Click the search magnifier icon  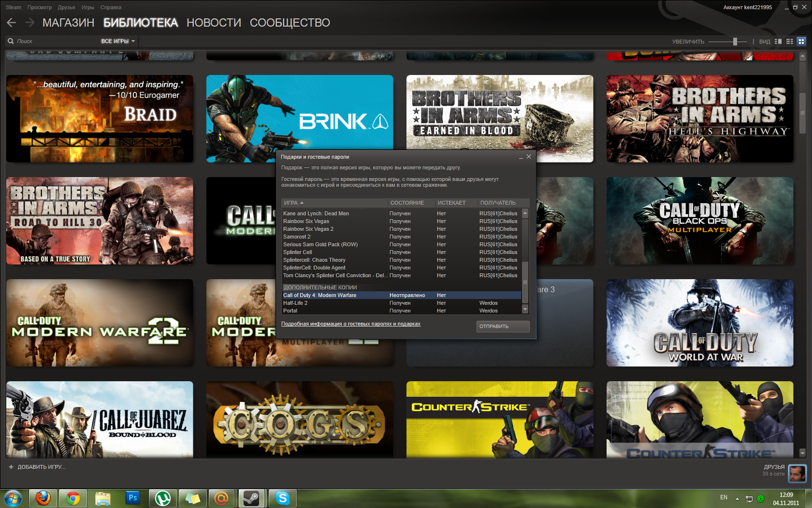[x=11, y=41]
